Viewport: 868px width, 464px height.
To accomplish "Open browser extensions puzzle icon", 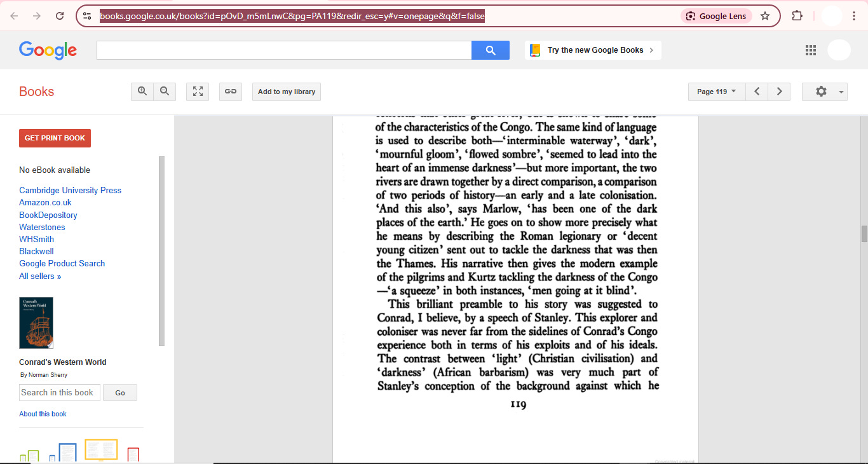I will pos(797,16).
